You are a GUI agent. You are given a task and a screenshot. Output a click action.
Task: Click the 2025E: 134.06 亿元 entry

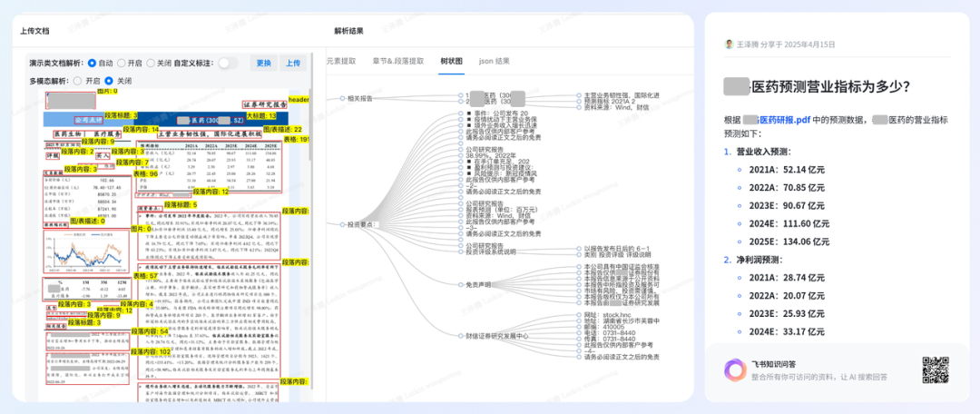coord(789,241)
